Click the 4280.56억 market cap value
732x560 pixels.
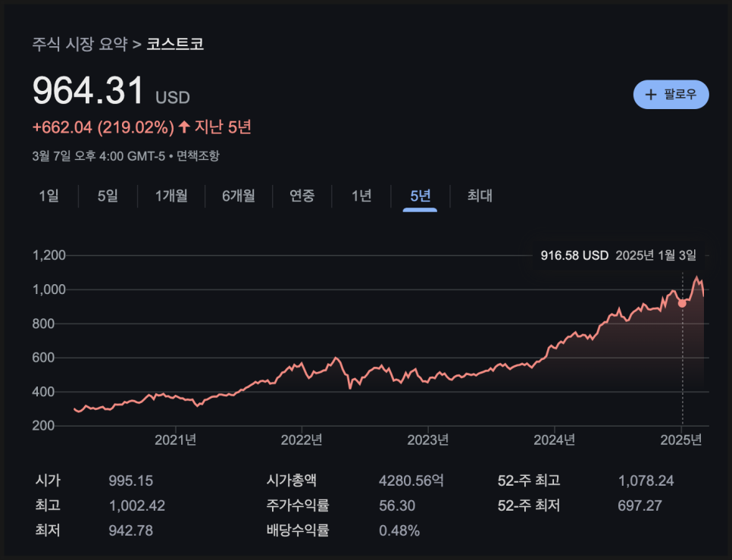click(x=411, y=480)
